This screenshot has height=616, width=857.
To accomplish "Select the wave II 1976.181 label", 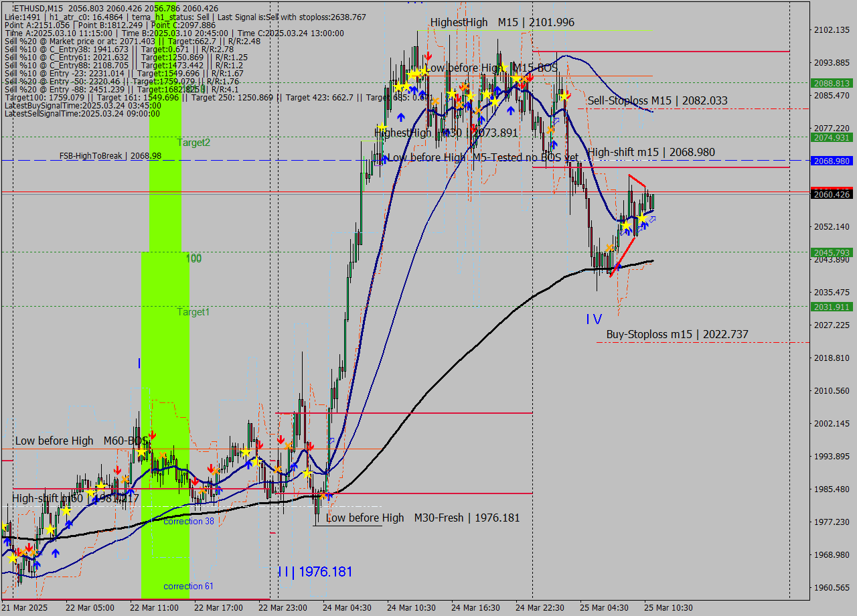I will click(315, 572).
